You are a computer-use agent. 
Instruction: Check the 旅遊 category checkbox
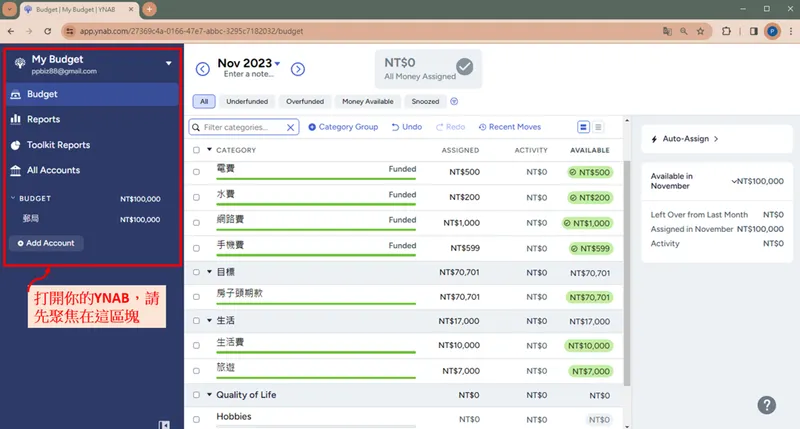click(196, 371)
